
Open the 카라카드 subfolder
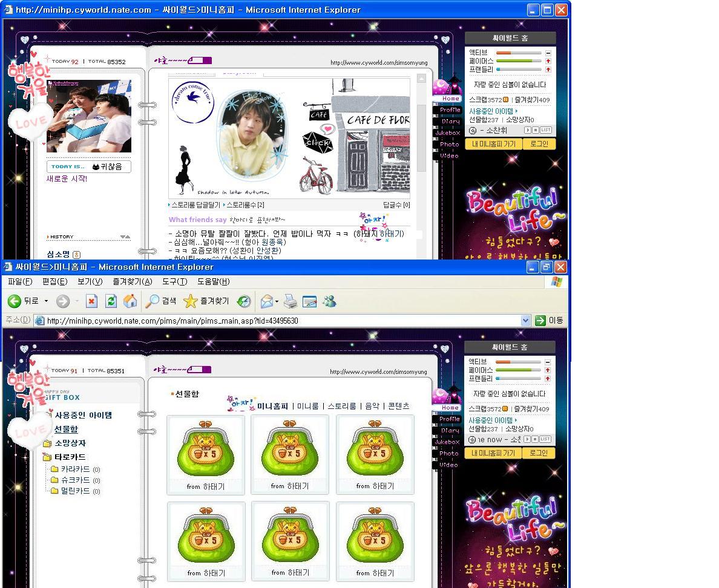click(x=75, y=469)
